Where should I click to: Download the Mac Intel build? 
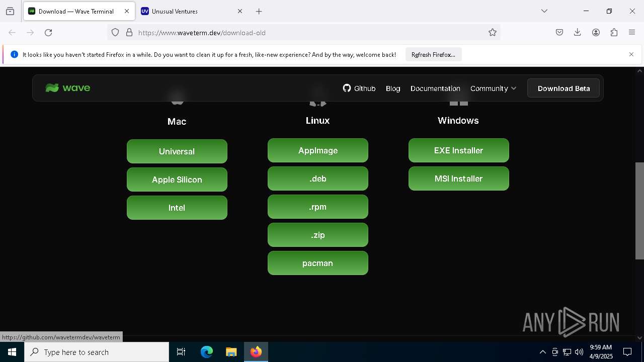point(177,208)
